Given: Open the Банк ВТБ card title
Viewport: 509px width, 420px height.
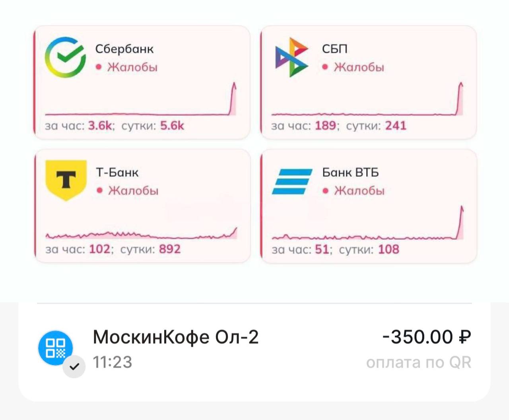Looking at the screenshot, I should pos(350,173).
